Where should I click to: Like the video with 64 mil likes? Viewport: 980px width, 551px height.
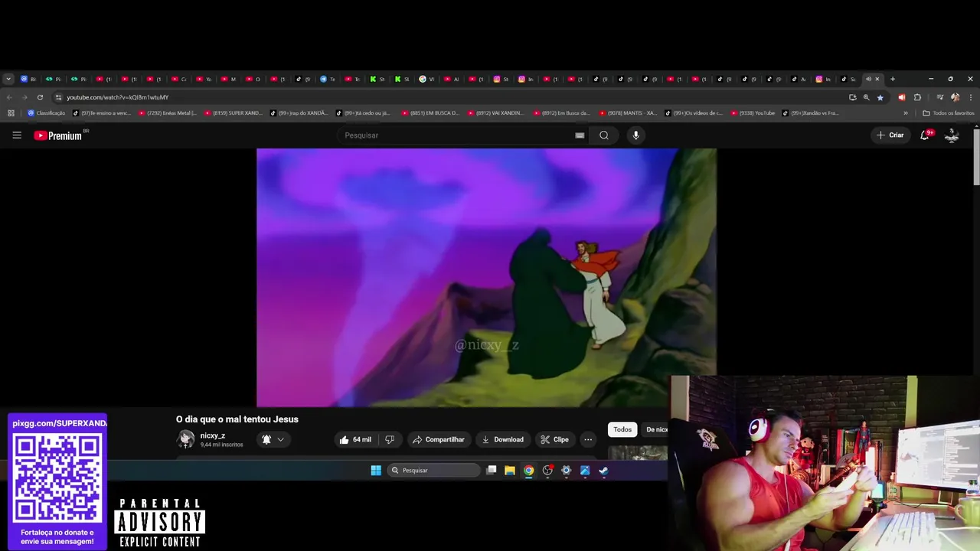coord(355,439)
